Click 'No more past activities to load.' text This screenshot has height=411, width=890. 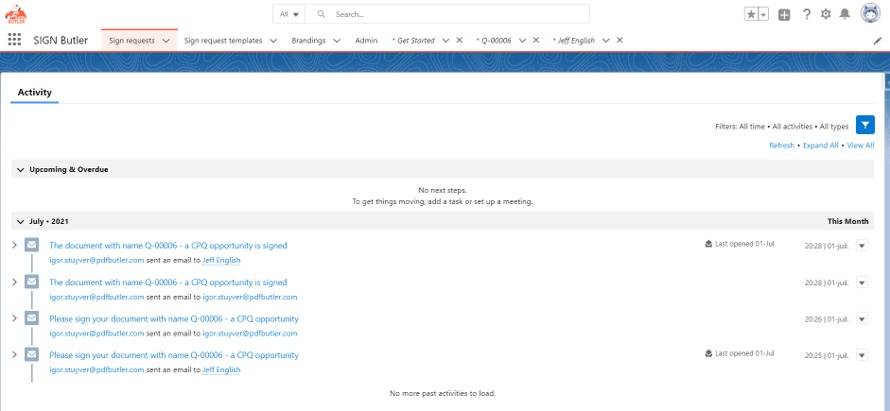[443, 393]
